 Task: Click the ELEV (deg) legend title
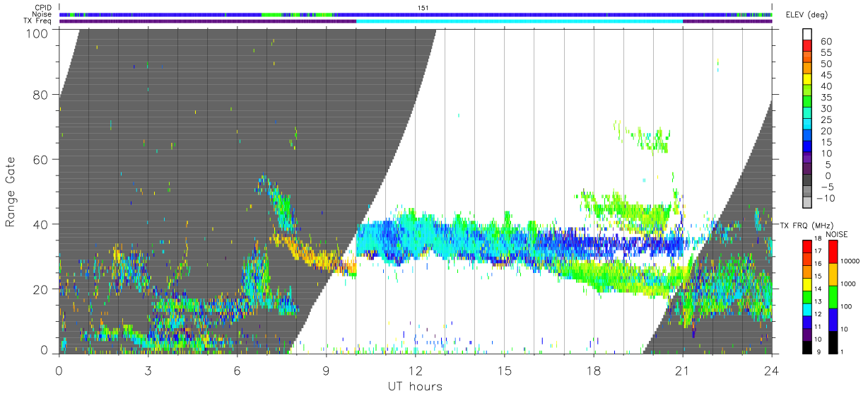click(806, 15)
